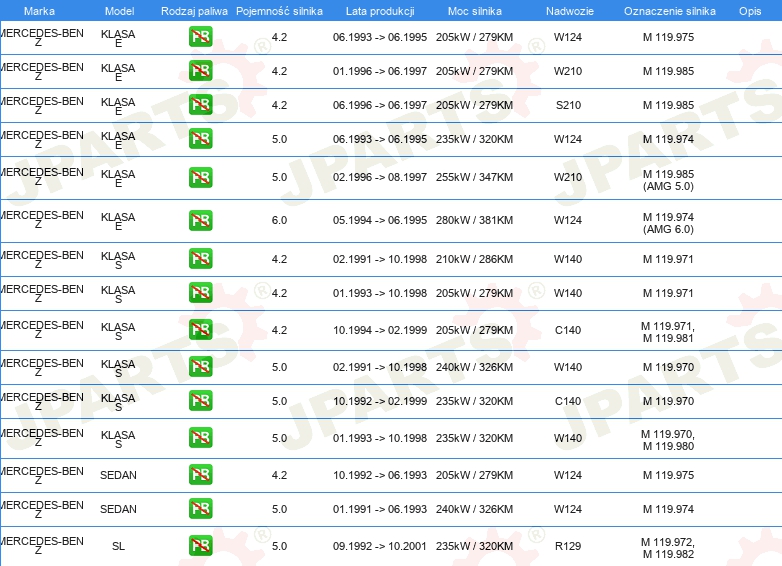Select the 255kW / 347KM power cell
The image size is (782, 566).
474,177
